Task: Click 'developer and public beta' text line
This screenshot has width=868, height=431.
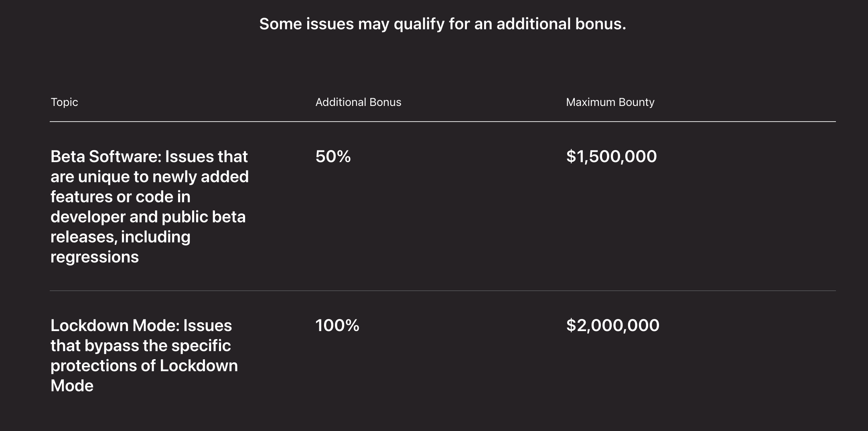Action: coord(148,217)
